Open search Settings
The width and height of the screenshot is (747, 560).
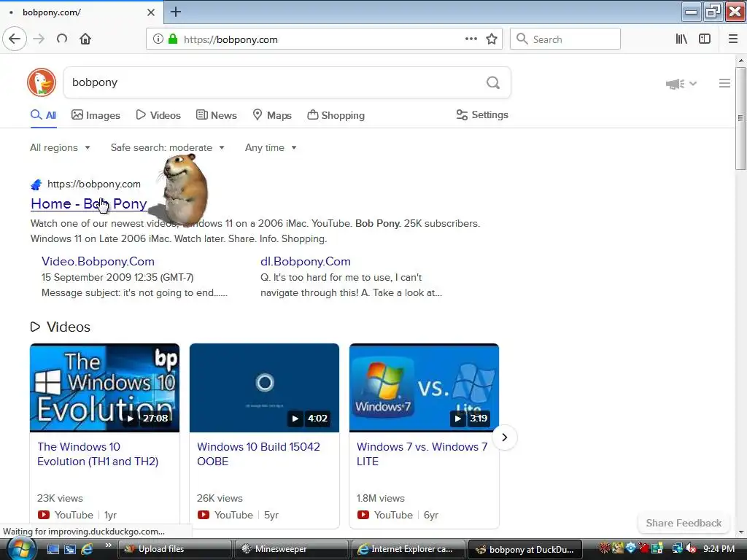(x=482, y=114)
